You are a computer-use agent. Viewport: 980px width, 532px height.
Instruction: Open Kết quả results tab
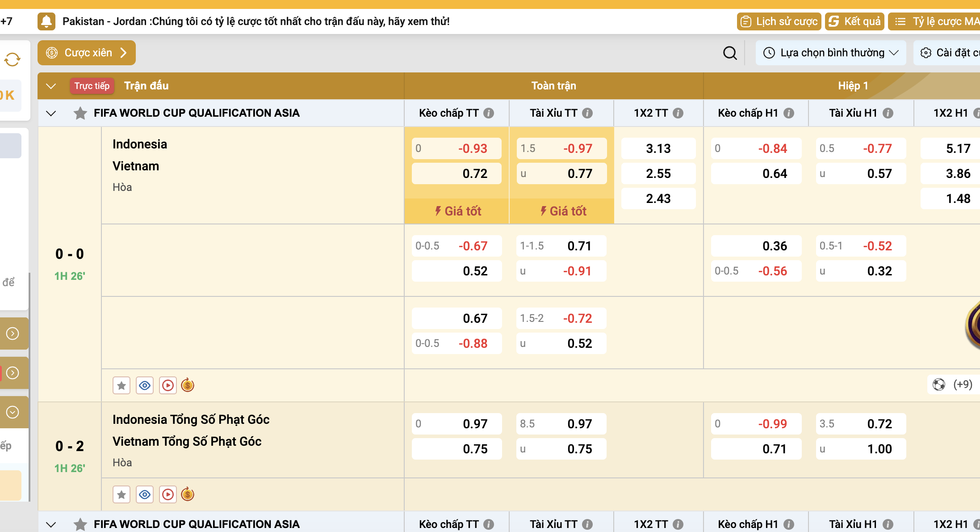[x=854, y=21]
